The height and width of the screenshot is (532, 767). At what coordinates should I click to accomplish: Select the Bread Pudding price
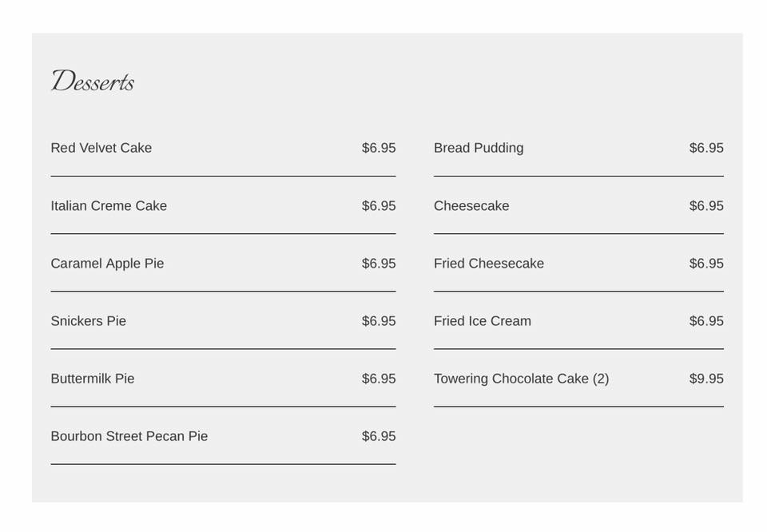coord(706,148)
